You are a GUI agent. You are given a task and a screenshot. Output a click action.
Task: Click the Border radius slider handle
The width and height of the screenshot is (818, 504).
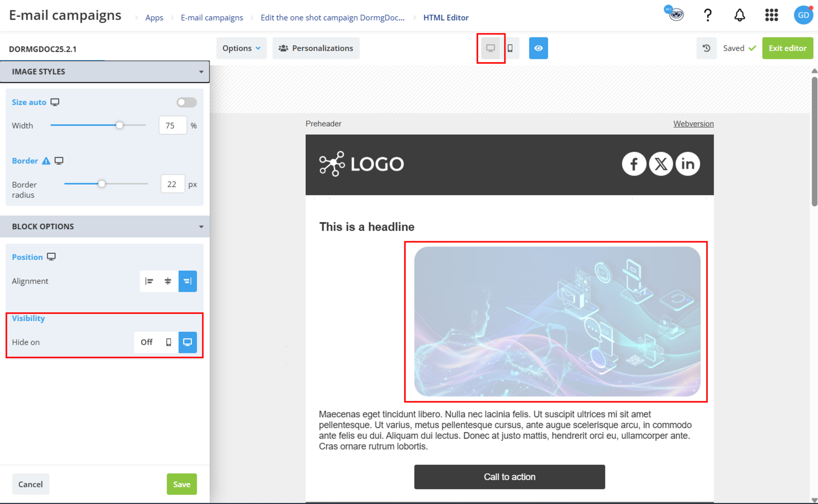101,184
